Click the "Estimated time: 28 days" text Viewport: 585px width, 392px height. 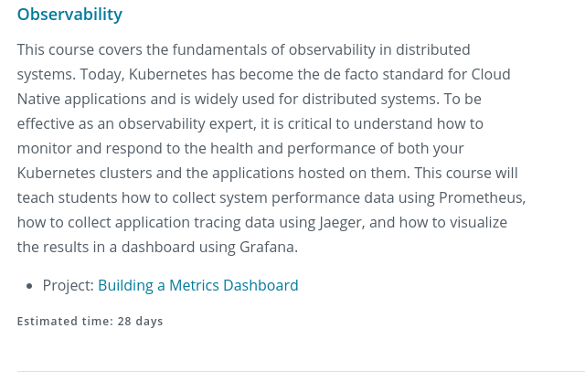pos(90,321)
